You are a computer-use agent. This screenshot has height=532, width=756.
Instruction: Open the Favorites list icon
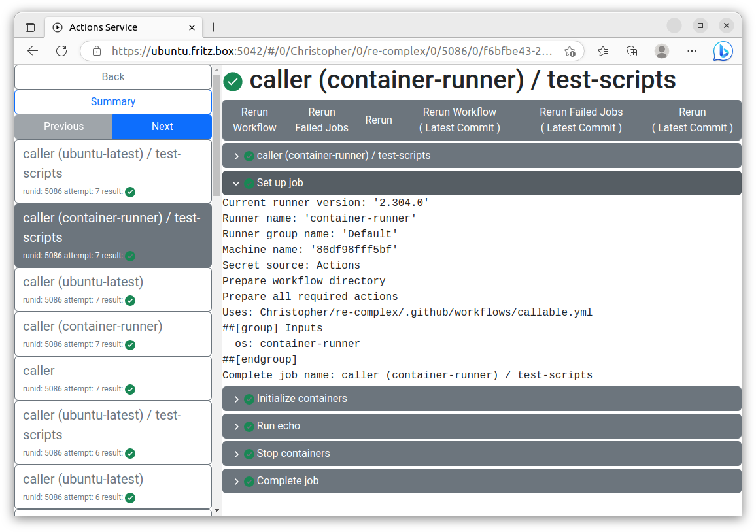(603, 51)
